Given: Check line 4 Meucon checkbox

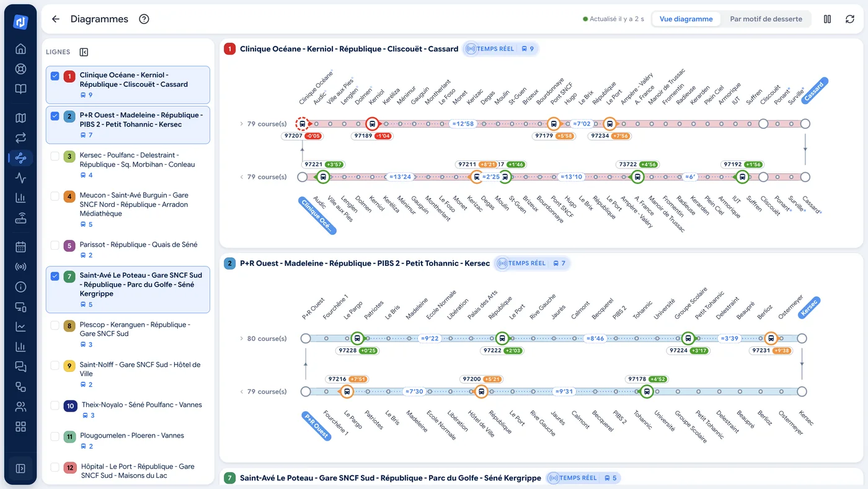Looking at the screenshot, I should pyautogui.click(x=55, y=196).
